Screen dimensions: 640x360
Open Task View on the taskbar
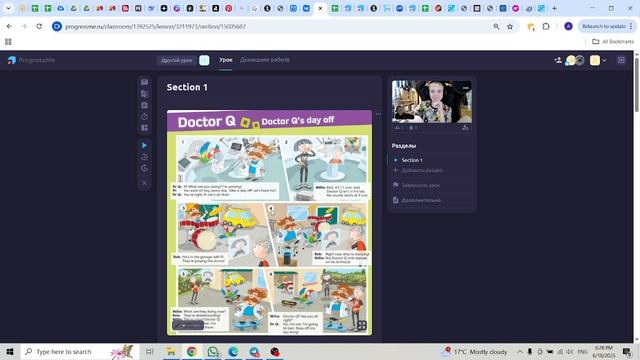coord(149,351)
